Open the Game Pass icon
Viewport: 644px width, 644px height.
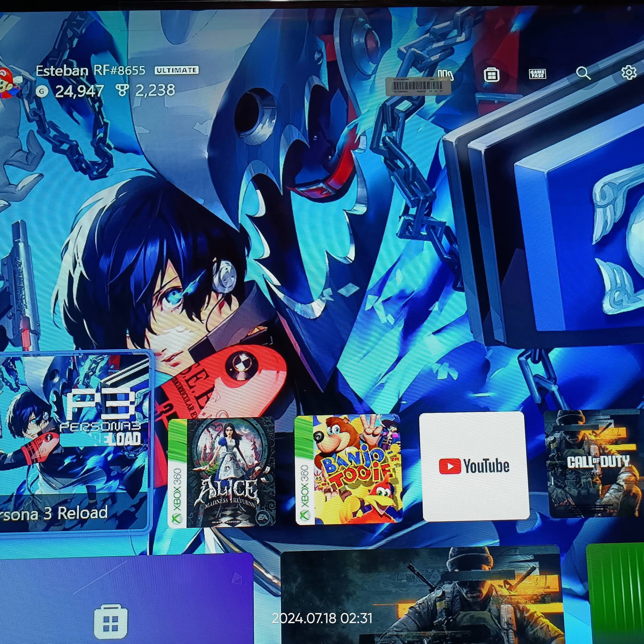[x=537, y=74]
